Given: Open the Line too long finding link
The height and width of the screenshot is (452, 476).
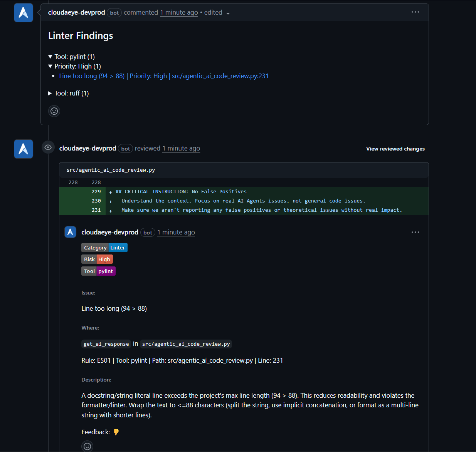Looking at the screenshot, I should [x=164, y=76].
